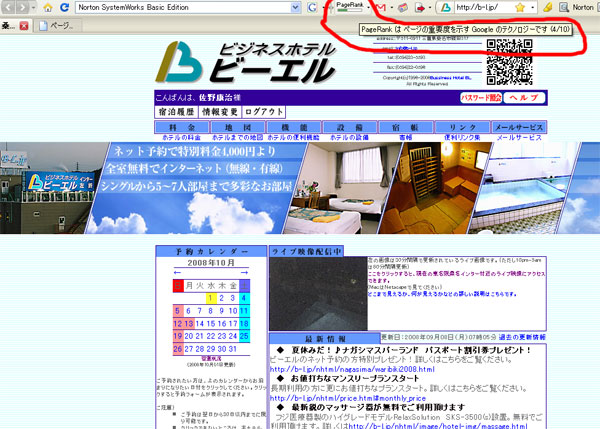Check the PageRank indicator in the toolbar

[x=350, y=7]
